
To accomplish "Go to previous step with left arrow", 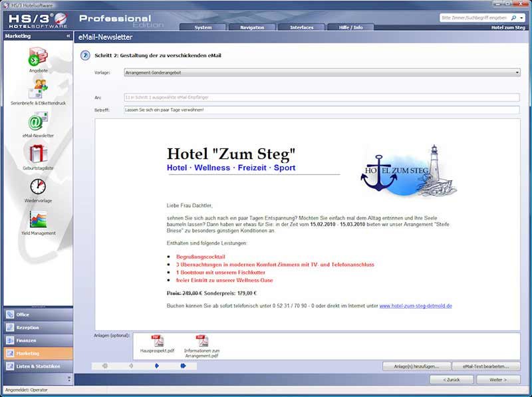I will (131, 366).
